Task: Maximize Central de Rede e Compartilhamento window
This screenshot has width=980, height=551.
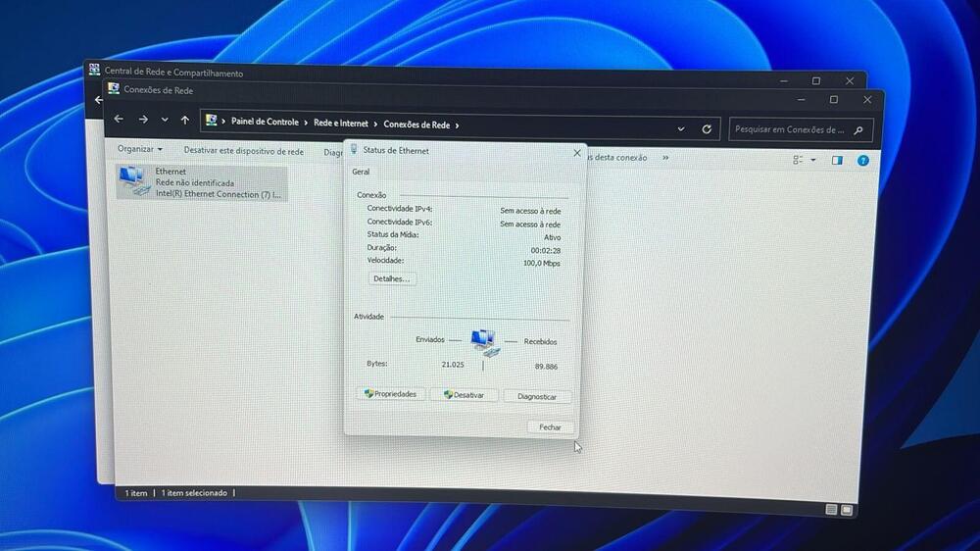Action: pos(816,81)
